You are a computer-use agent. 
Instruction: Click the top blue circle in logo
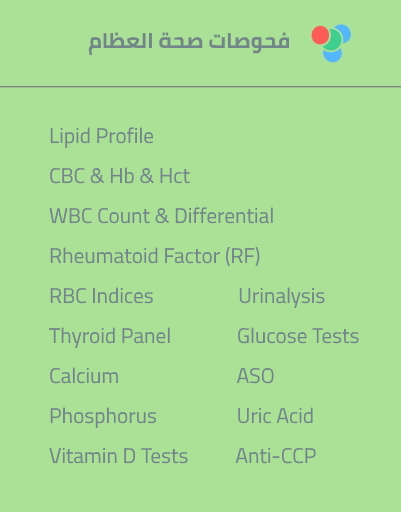[345, 33]
